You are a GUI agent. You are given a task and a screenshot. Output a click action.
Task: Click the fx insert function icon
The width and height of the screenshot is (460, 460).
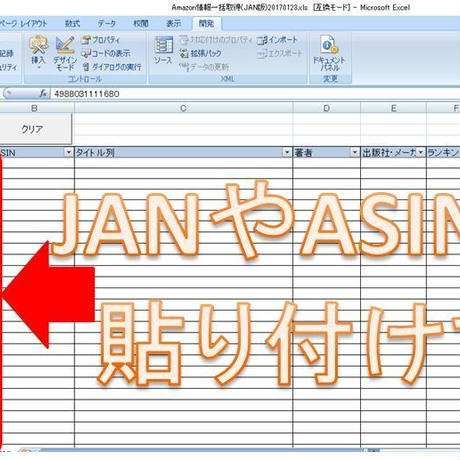click(43, 94)
